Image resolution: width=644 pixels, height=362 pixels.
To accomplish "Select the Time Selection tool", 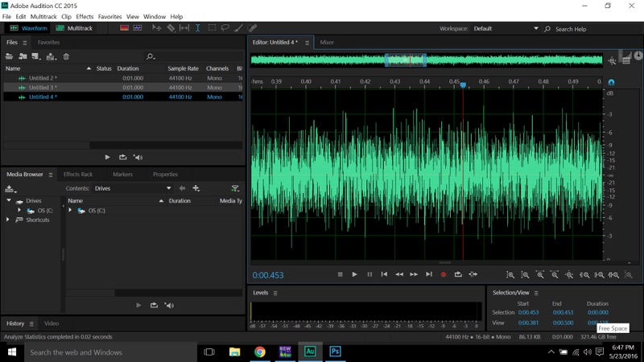I will click(x=198, y=28).
